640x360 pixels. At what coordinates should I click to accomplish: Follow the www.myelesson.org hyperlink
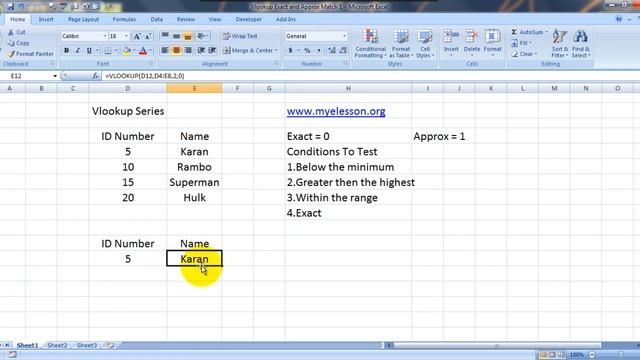point(336,111)
